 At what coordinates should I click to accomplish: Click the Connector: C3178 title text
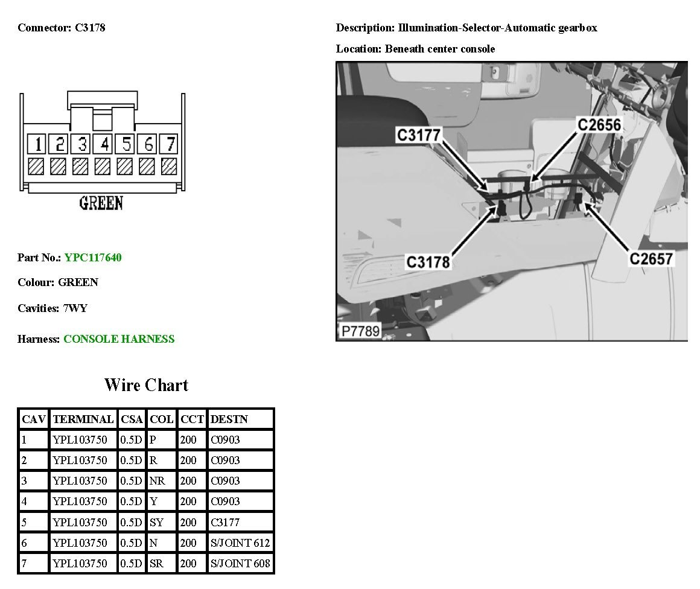[x=62, y=28]
